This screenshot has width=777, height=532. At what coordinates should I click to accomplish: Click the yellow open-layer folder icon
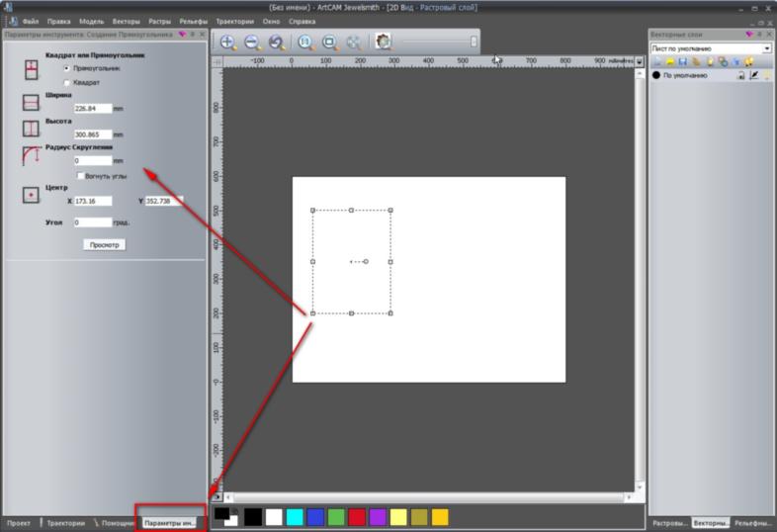click(670, 61)
